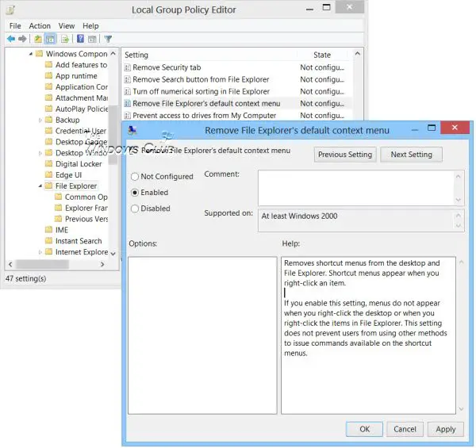476x448 pixels.
Task: Click the Forward arrow toolbar icon
Action: tap(22, 39)
